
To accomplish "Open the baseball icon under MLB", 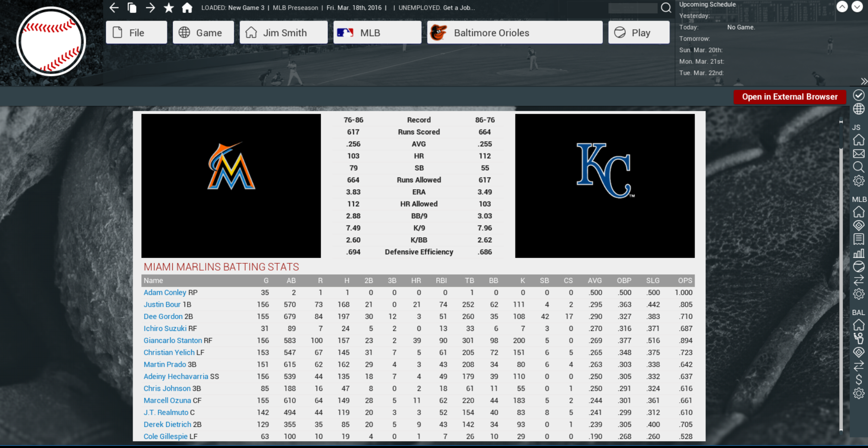I will click(x=858, y=267).
